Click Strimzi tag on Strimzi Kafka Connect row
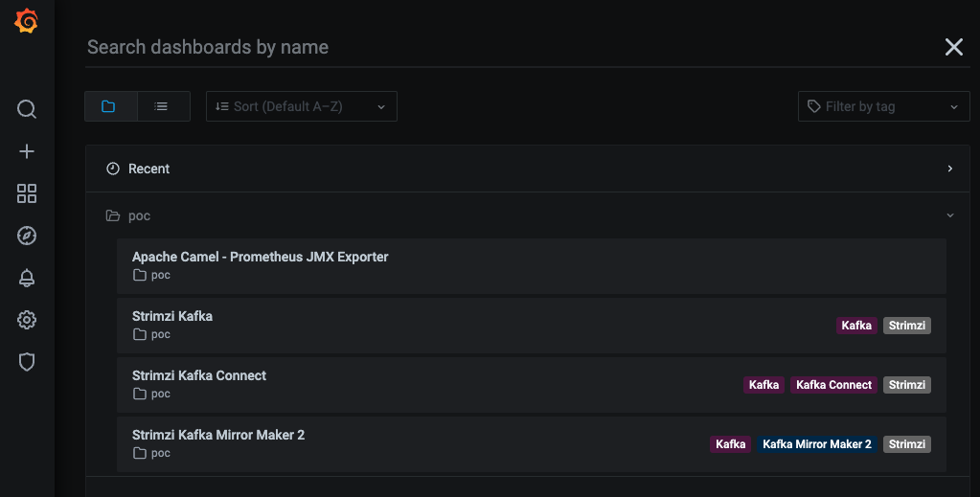Screen dimensions: 980x497 point(907,385)
